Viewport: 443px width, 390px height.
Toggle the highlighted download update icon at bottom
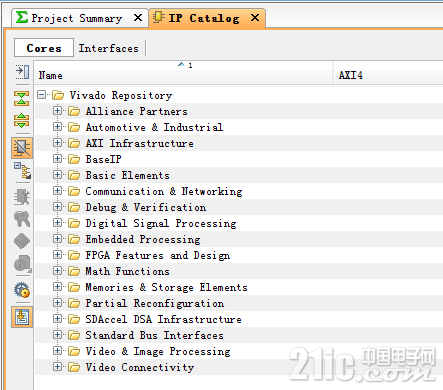coord(22,317)
